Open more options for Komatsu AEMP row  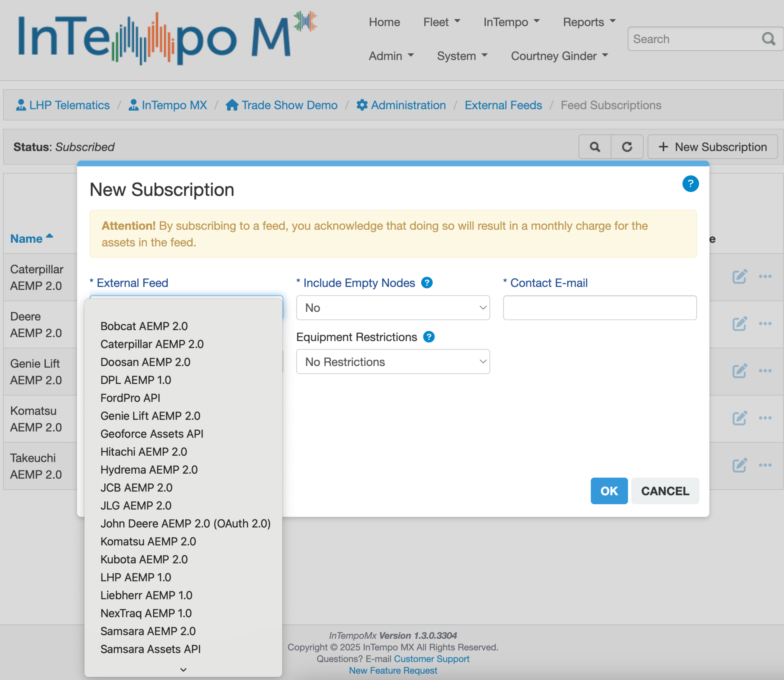pyautogui.click(x=765, y=418)
